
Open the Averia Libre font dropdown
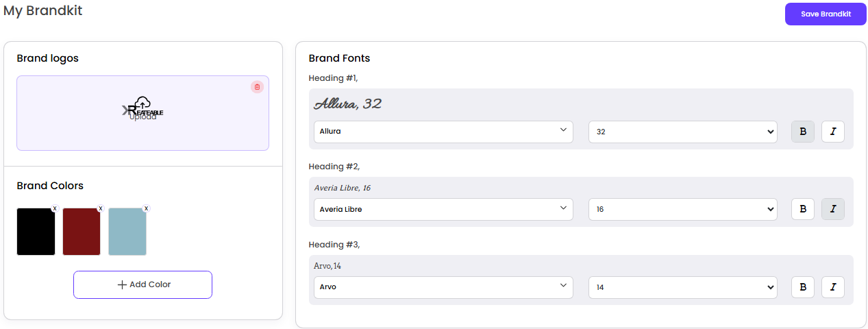point(443,209)
